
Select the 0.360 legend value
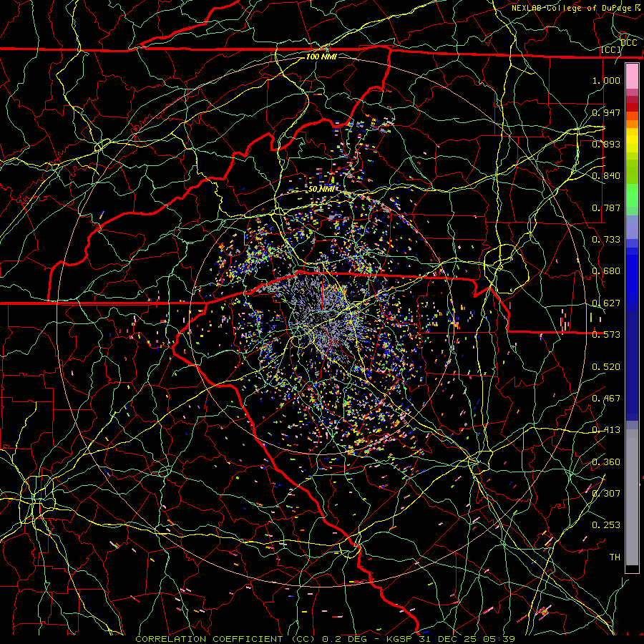(606, 462)
